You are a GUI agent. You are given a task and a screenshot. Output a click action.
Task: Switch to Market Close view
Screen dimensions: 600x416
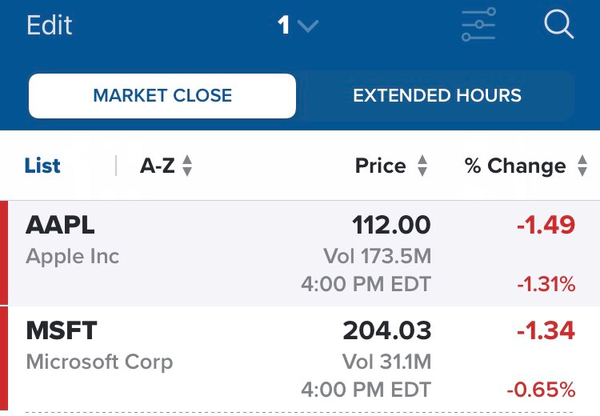pos(162,96)
